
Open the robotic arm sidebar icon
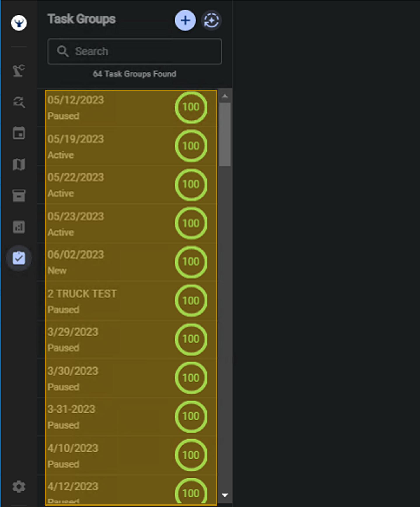tap(19, 71)
